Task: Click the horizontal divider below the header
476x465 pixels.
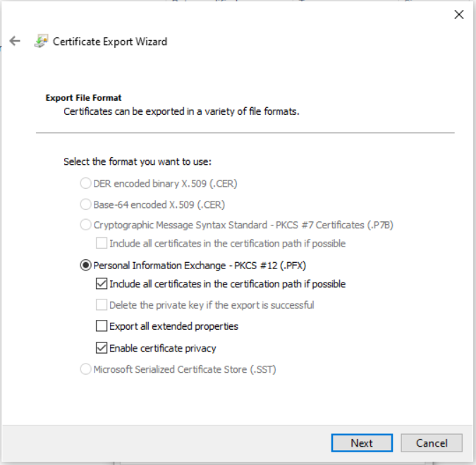Action: pos(245,132)
